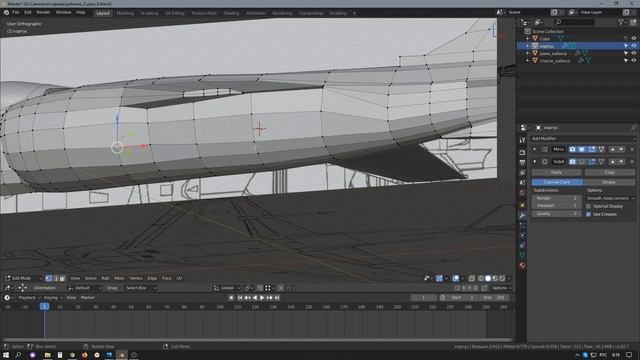Select edge select mode icon
Image resolution: width=640 pixels, height=360 pixels.
56,278
